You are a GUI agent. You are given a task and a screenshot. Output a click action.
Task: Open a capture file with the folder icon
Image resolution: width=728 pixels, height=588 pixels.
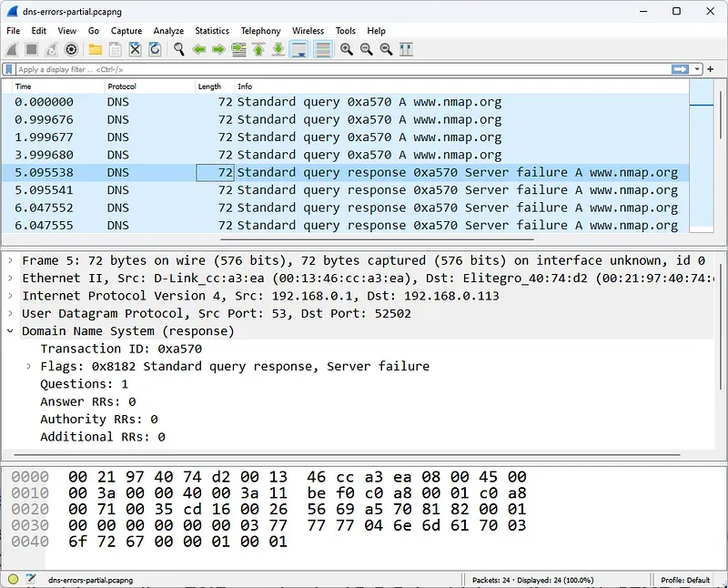tap(96, 49)
